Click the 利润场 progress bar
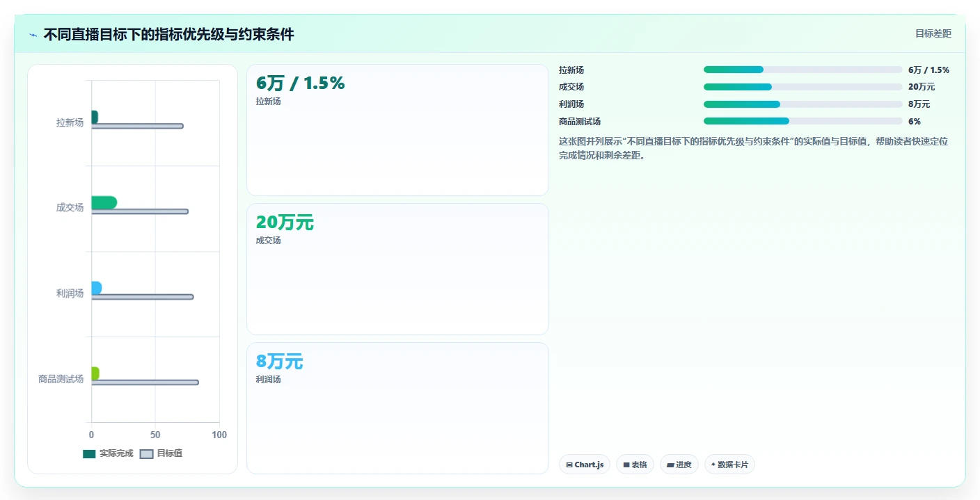 coord(803,104)
